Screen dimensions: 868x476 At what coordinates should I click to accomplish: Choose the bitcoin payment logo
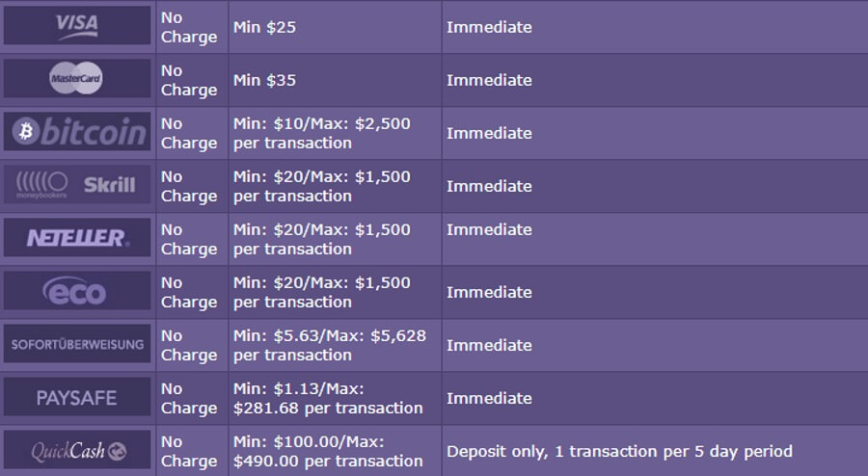pos(77,132)
